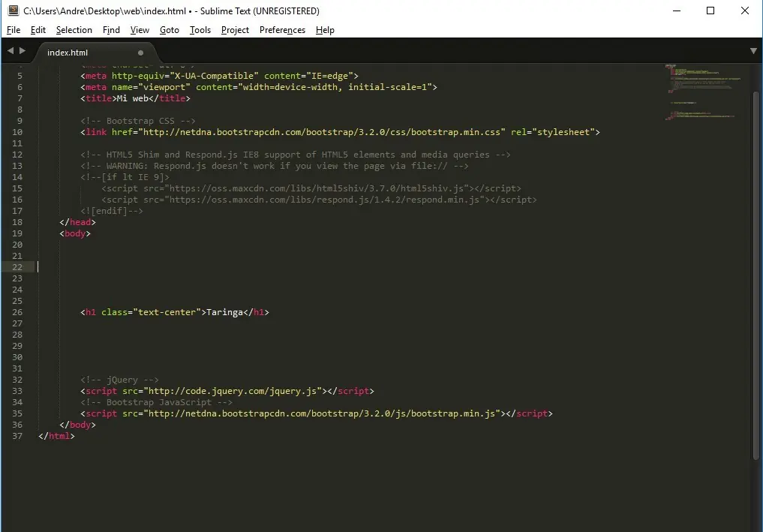Click the title text Mi web
Screen dimensions: 763x532
tap(132, 98)
